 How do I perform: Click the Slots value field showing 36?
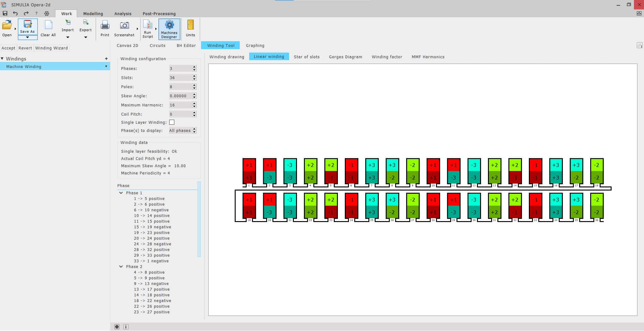(x=180, y=77)
